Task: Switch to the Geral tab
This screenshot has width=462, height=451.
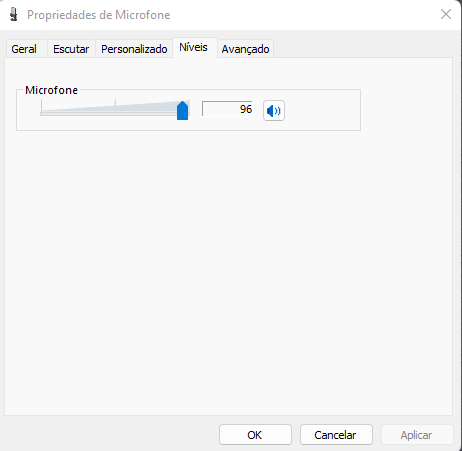Action: [24, 49]
